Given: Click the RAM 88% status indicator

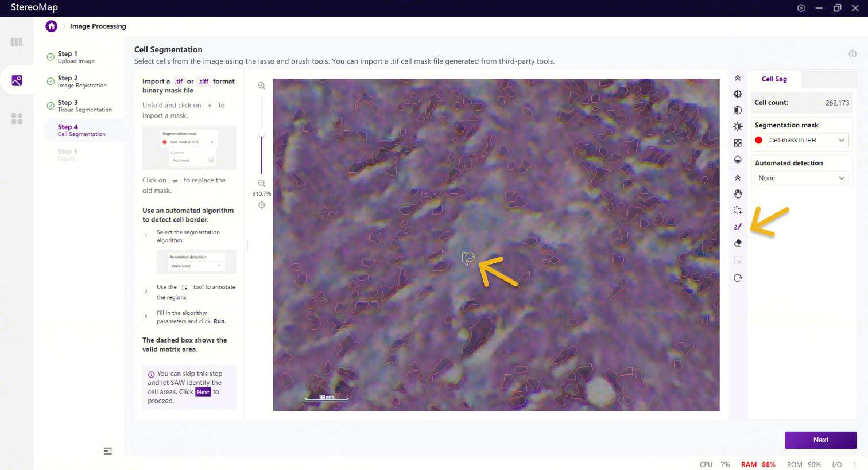Looking at the screenshot, I should click(x=758, y=465).
